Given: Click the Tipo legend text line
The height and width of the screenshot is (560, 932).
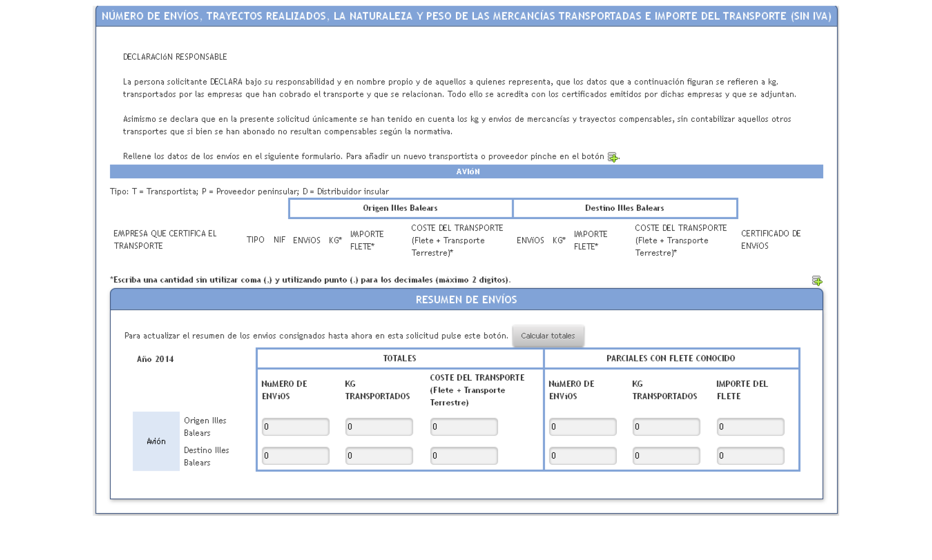Looking at the screenshot, I should click(249, 191).
